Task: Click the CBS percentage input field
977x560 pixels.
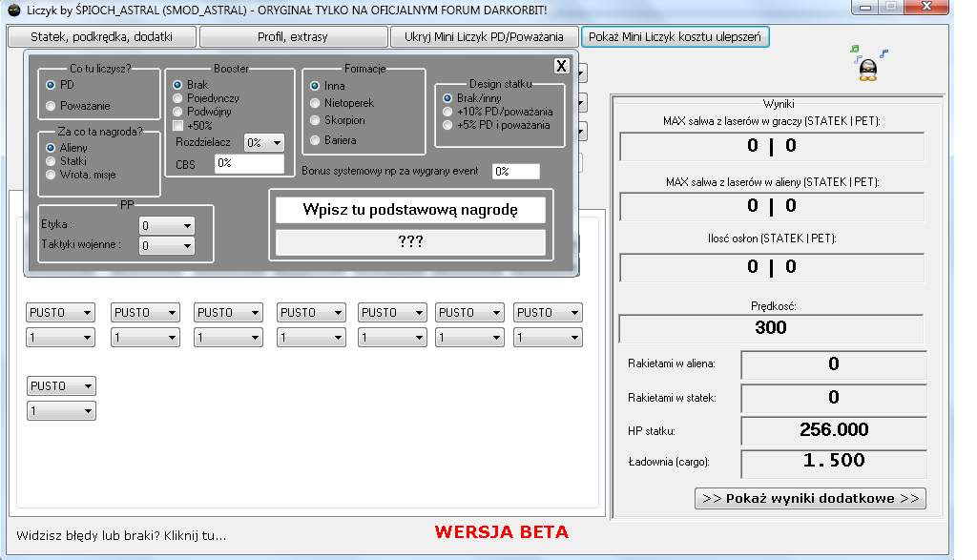Action: 249,164
